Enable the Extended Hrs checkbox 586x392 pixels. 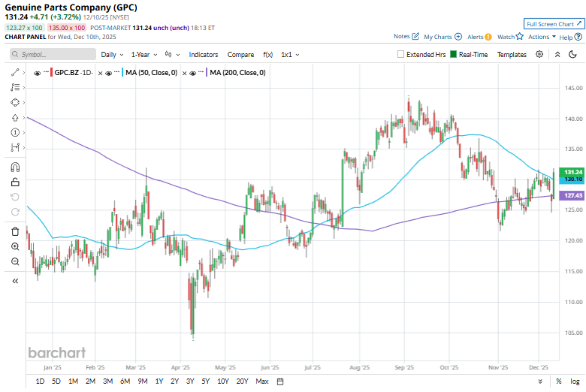coord(401,55)
